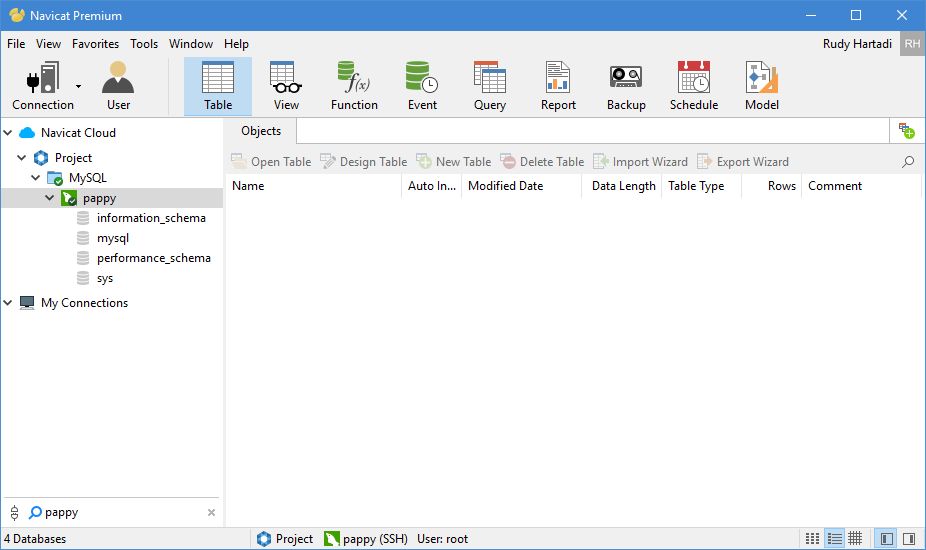Toggle the left navigation pane
Viewport: 926px width, 550px height.
click(886, 539)
